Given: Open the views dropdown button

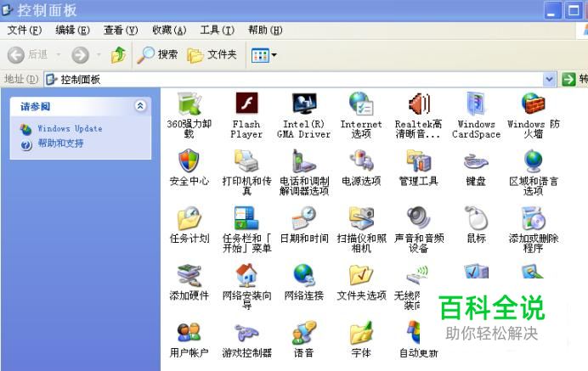Looking at the screenshot, I should [264, 55].
